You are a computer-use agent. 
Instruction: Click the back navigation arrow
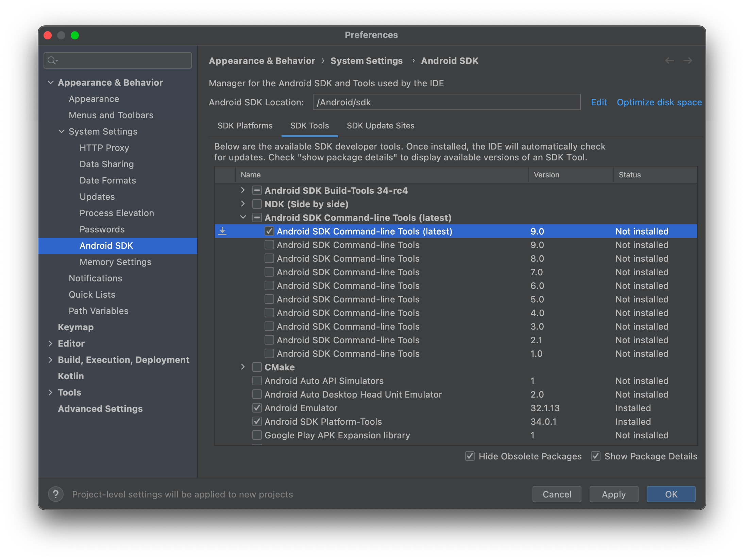(670, 60)
